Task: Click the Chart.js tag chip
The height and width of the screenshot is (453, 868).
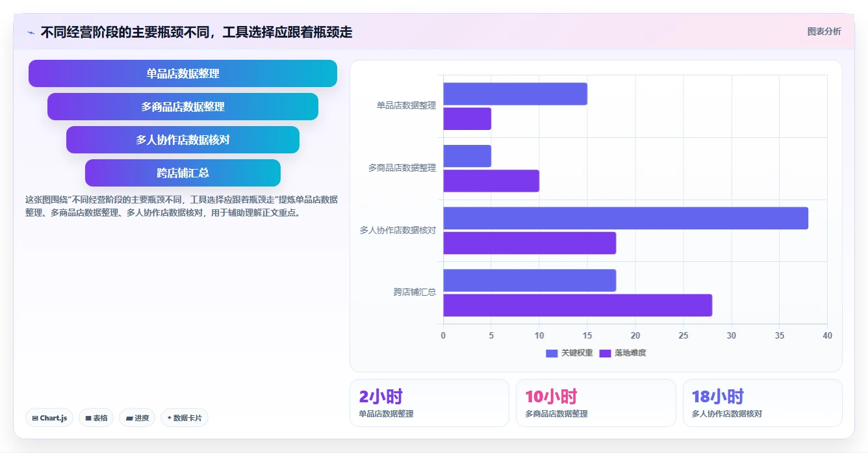Action: click(49, 418)
